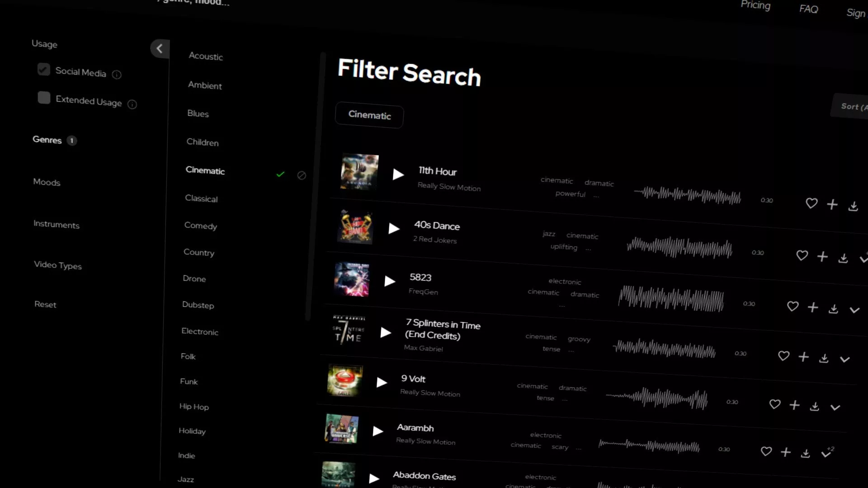Uncheck the Social Media usage checkbox
Screen dimensions: 868x488
point(44,70)
